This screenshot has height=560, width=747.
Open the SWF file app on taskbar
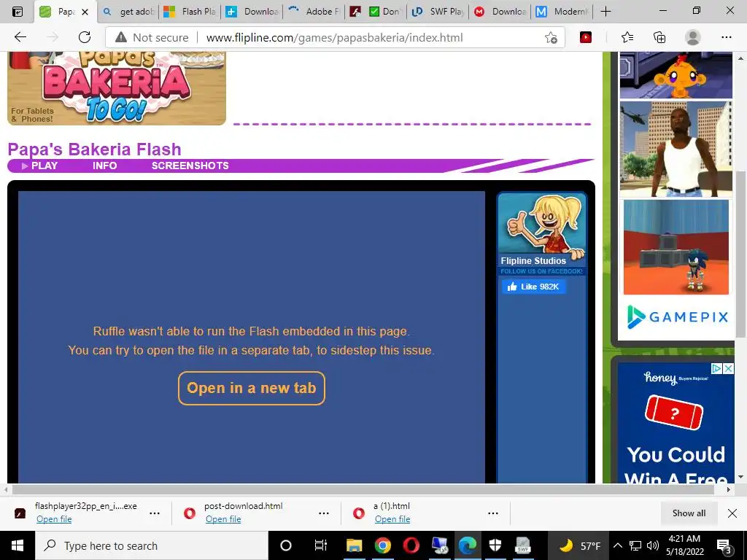pos(523,545)
